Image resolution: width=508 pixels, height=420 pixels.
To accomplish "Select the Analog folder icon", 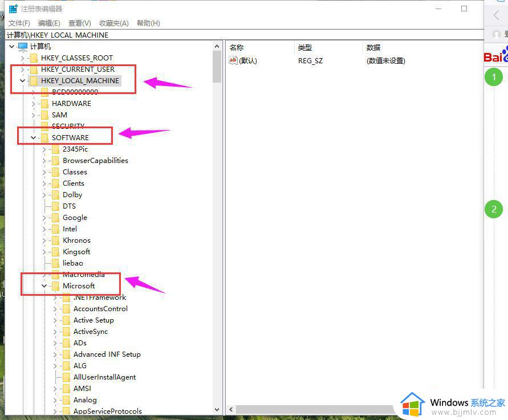I will [x=66, y=400].
